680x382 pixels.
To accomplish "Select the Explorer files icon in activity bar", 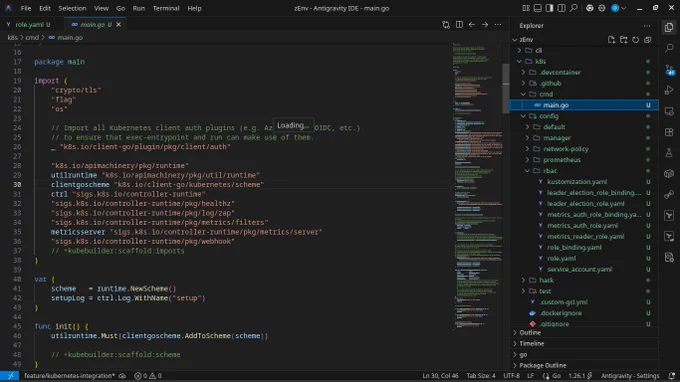I will tap(669, 27).
